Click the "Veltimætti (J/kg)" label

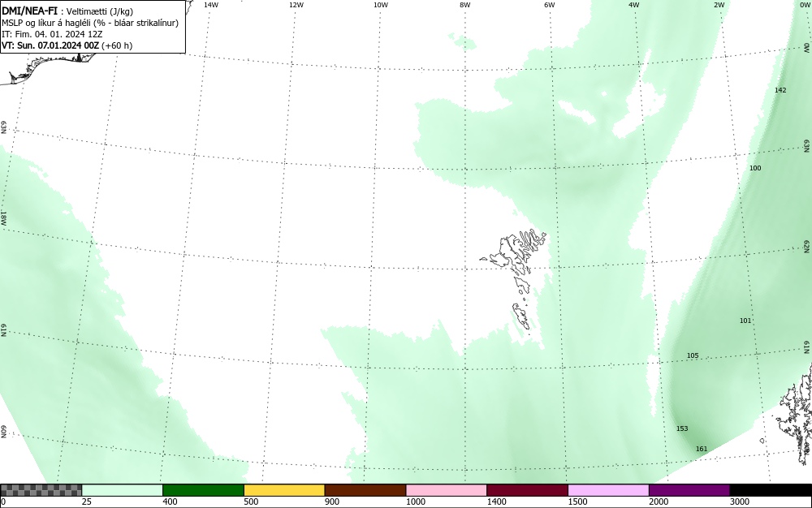(x=99, y=11)
